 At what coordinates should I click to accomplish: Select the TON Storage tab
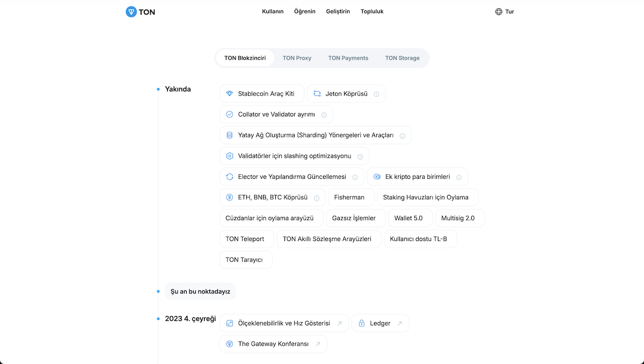(x=402, y=58)
